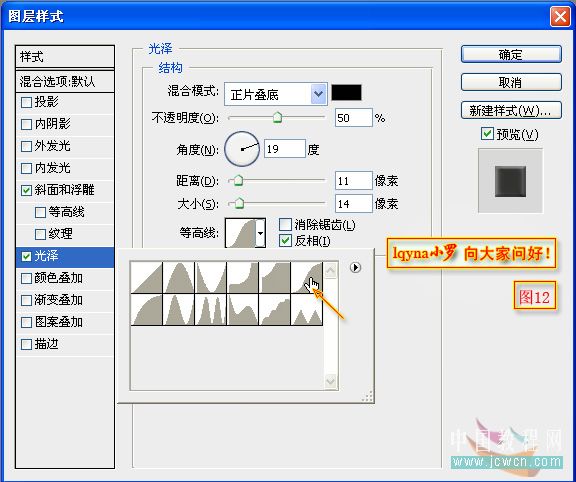The height and width of the screenshot is (482, 576).
Task: Open the black blend color swatch
Action: coord(346,92)
